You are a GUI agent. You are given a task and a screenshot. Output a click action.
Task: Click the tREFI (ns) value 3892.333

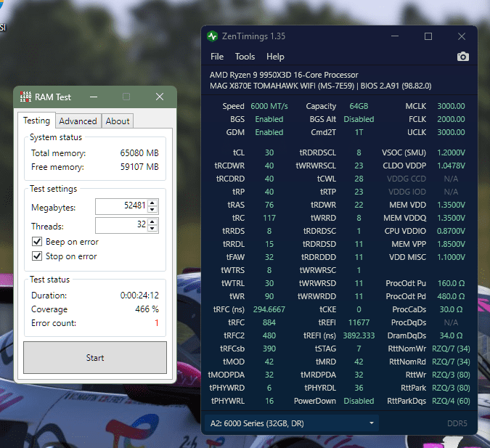pos(359,335)
